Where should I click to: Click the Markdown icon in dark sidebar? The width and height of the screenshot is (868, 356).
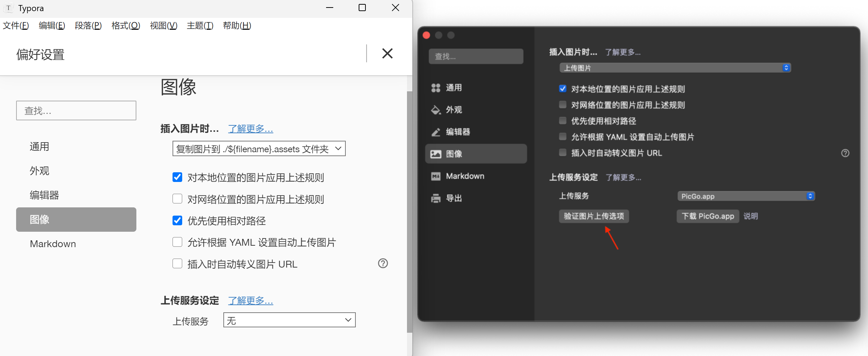click(436, 176)
